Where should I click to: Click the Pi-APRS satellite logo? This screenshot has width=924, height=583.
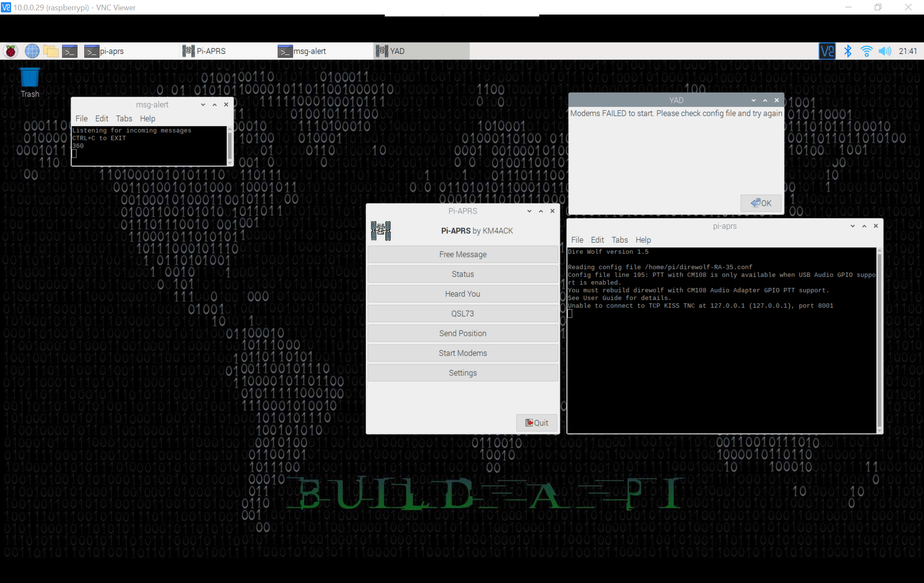381,230
